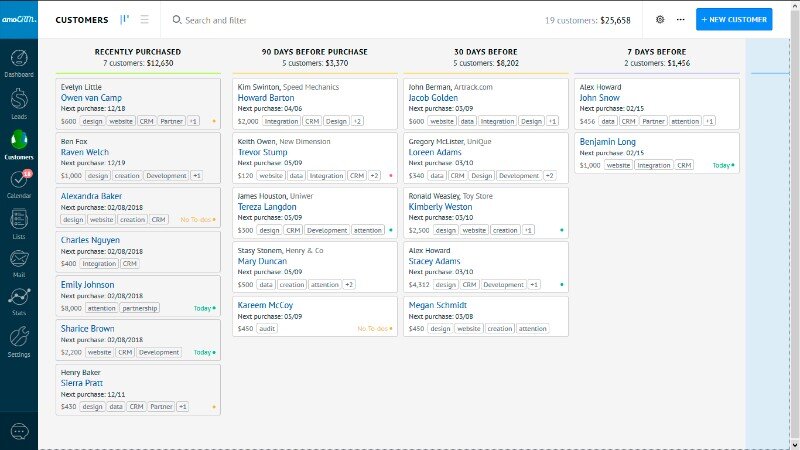Go to Leads in the sidebar
800x450 pixels.
(20, 101)
